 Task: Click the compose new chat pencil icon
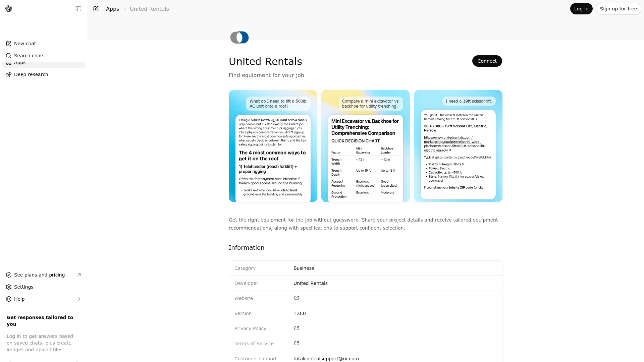(x=96, y=9)
